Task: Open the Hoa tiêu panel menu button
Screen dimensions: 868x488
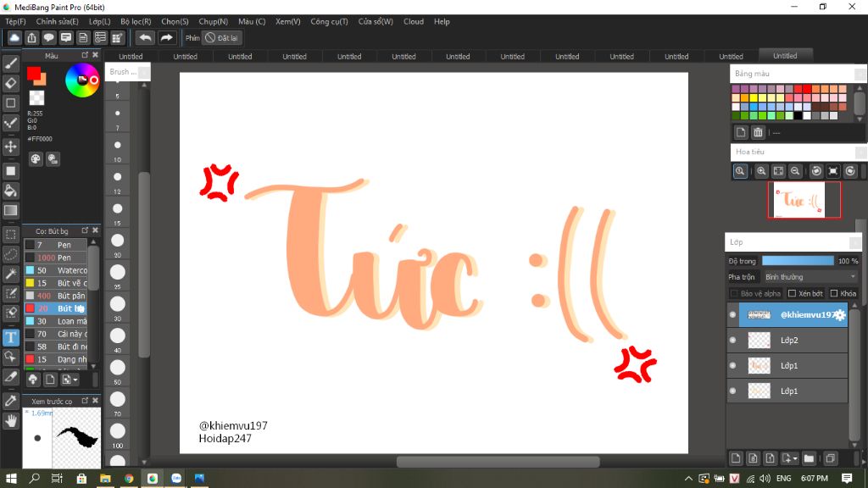Action: tap(860, 152)
